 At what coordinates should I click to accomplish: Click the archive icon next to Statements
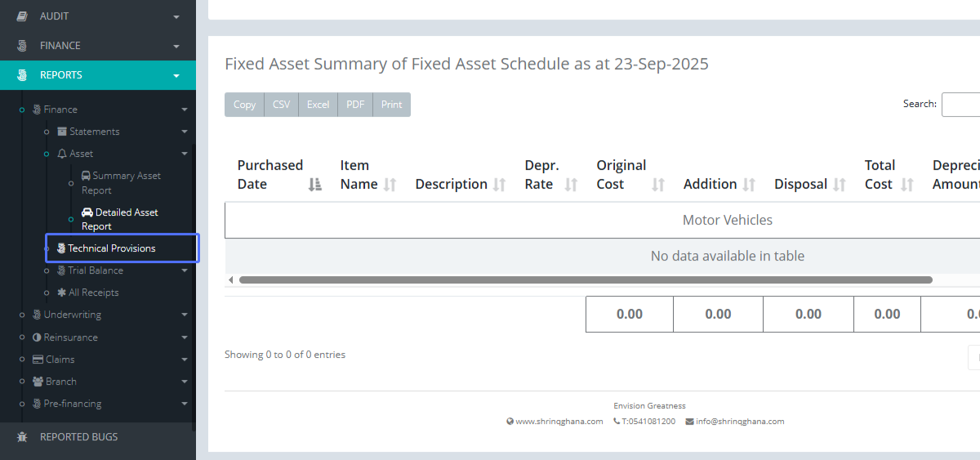coord(62,132)
